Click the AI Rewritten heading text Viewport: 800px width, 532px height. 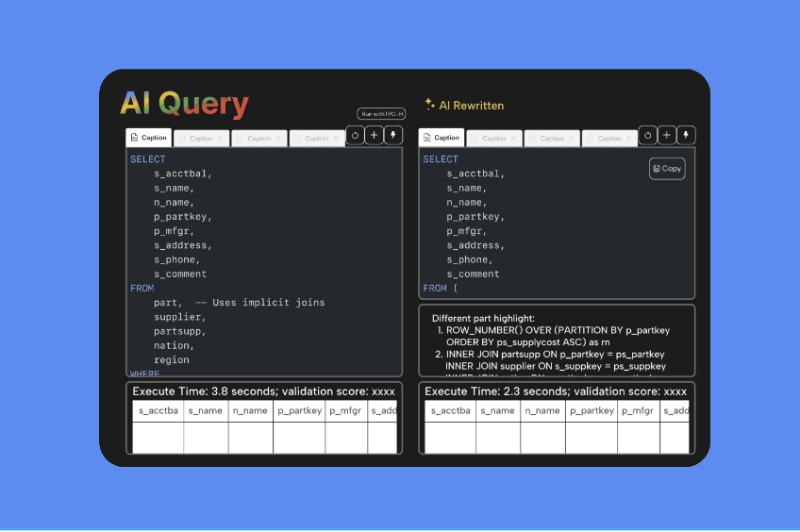pyautogui.click(x=472, y=106)
